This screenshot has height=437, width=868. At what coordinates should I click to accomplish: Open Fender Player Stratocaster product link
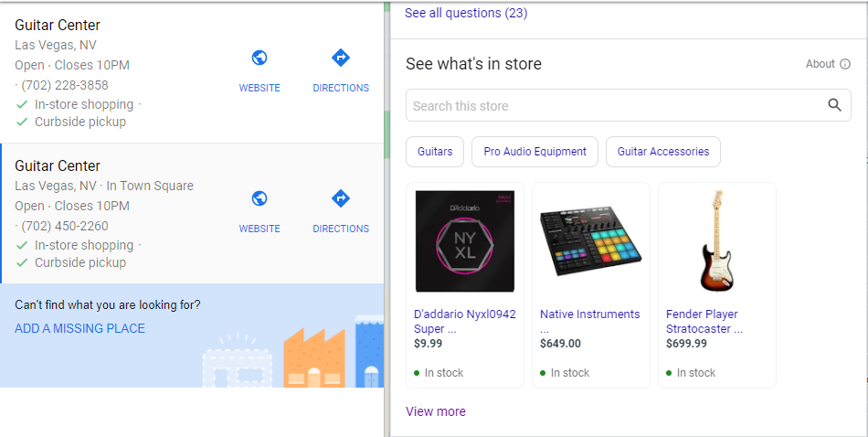[x=704, y=321]
